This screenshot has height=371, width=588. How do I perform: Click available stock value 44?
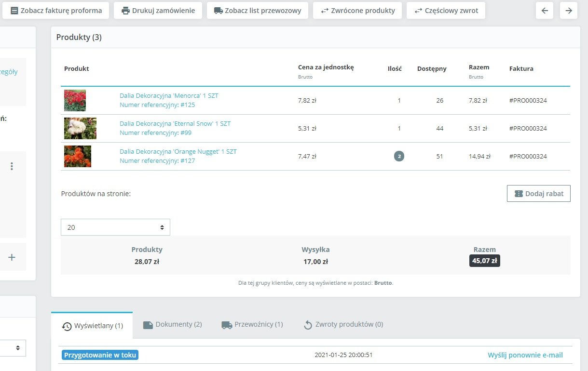pyautogui.click(x=439, y=128)
